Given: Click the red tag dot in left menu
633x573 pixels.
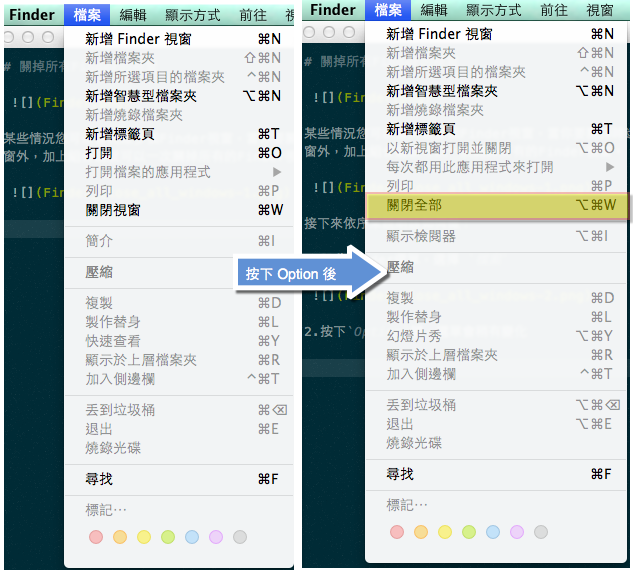Looking at the screenshot, I should [x=96, y=537].
